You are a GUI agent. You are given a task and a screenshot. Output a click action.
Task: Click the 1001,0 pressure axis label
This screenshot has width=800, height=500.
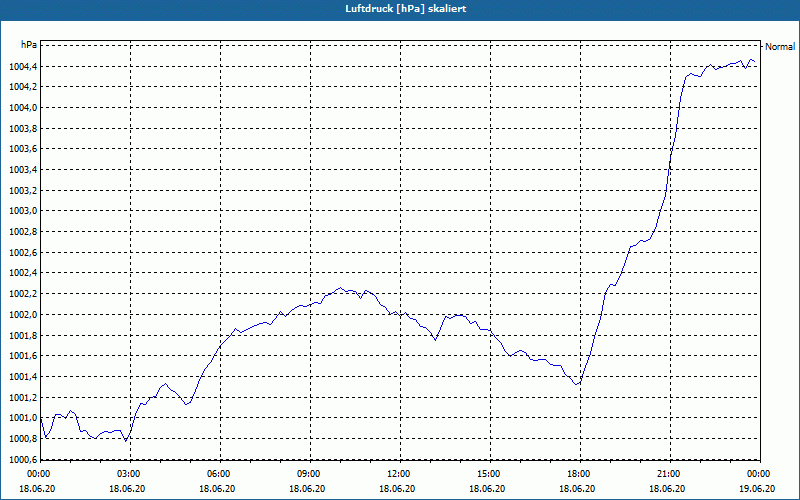23,418
